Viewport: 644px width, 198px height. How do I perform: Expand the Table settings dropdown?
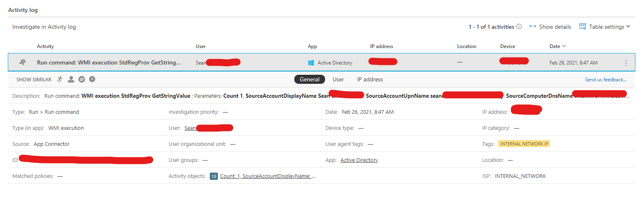pyautogui.click(x=605, y=27)
